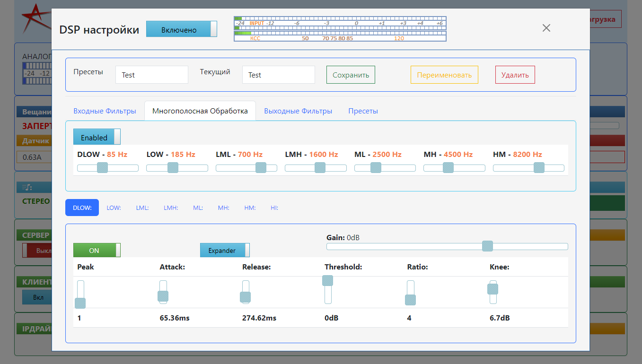
Task: Close the DSP settings dialog
Action: [546, 28]
